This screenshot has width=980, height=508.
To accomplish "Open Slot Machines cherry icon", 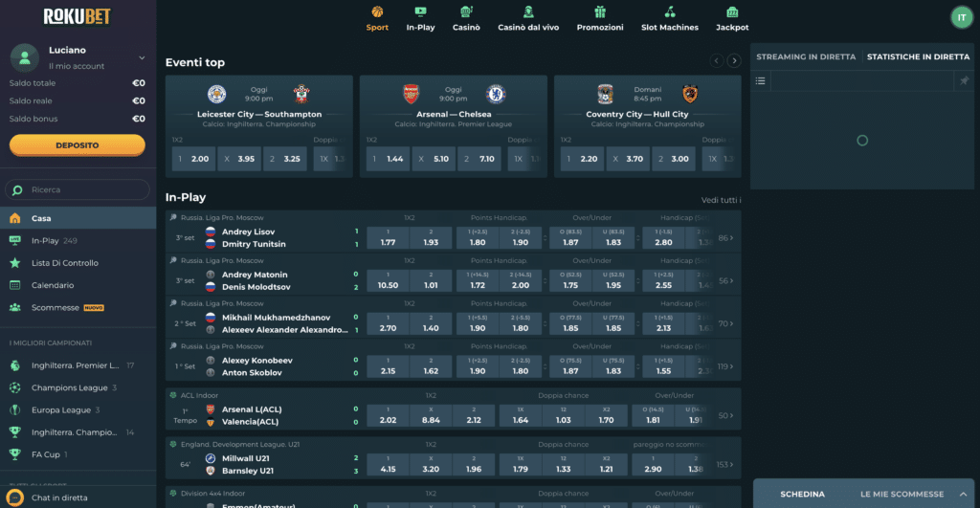I will pyautogui.click(x=669, y=12).
